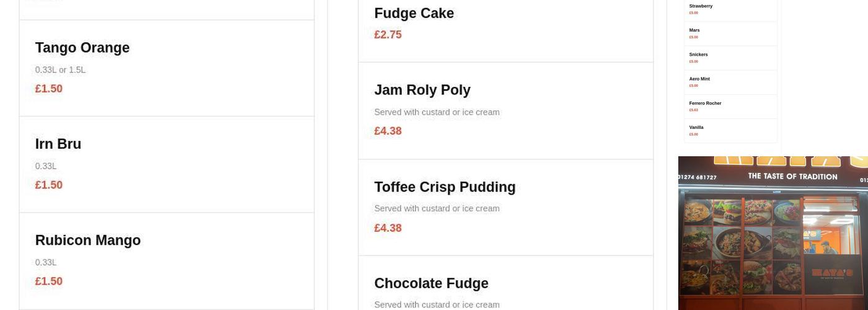Select the Tango Orange drink item
This screenshot has width=868, height=310.
[x=82, y=48]
